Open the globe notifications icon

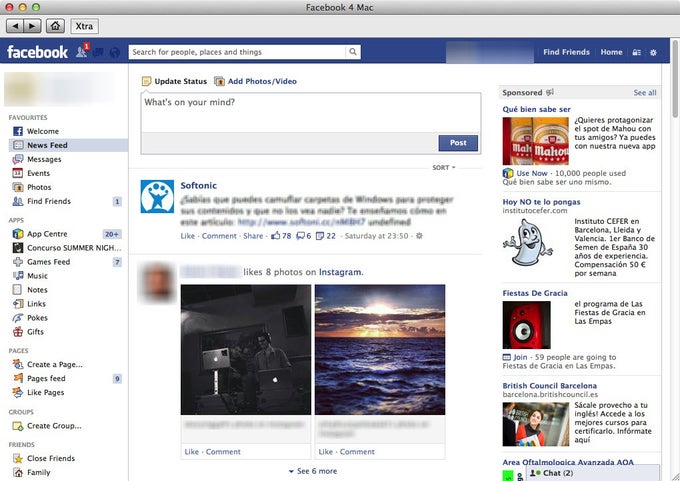tap(115, 52)
